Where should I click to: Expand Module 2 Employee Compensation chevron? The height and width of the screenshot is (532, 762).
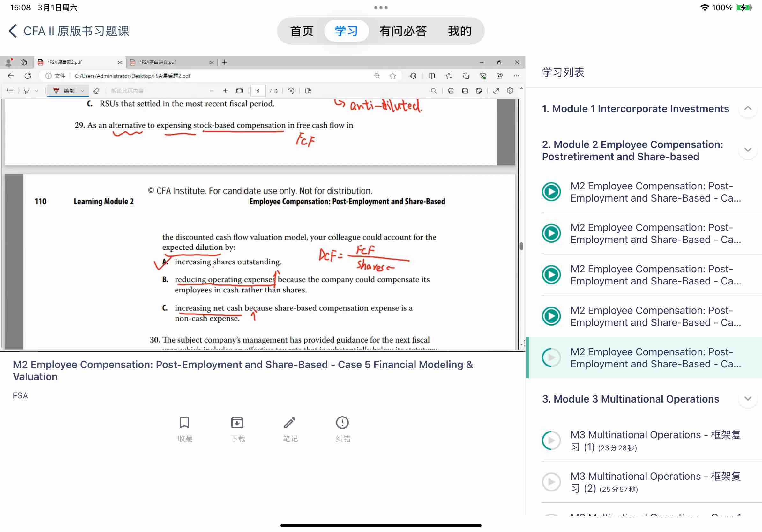coord(747,150)
